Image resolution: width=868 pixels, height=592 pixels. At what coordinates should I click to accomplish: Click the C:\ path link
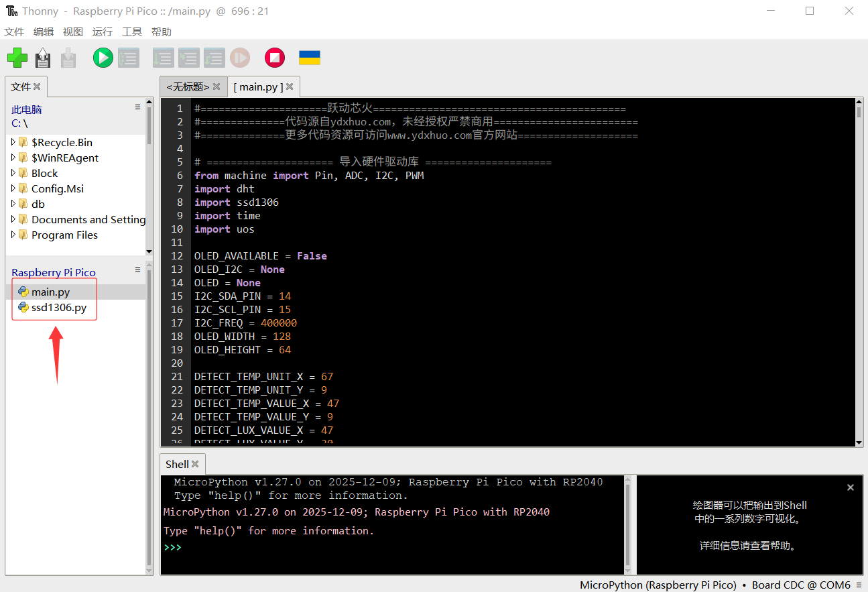click(19, 123)
